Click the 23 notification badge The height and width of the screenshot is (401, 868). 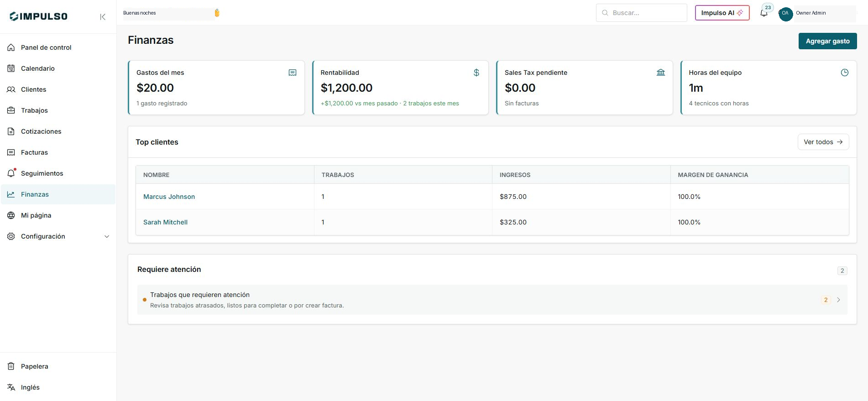coord(768,7)
